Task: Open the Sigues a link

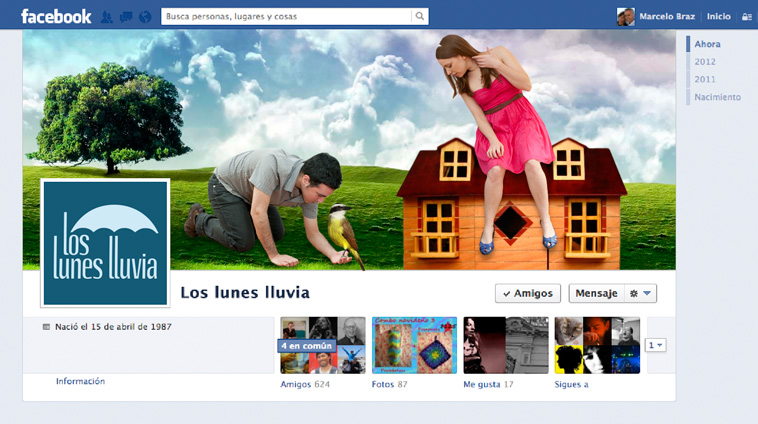Action: [x=571, y=384]
